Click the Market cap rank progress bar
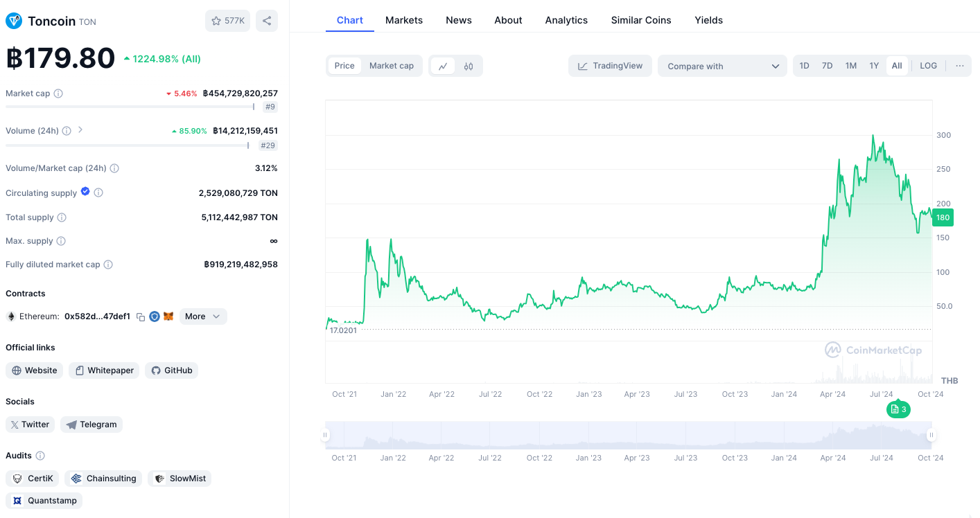 point(130,107)
